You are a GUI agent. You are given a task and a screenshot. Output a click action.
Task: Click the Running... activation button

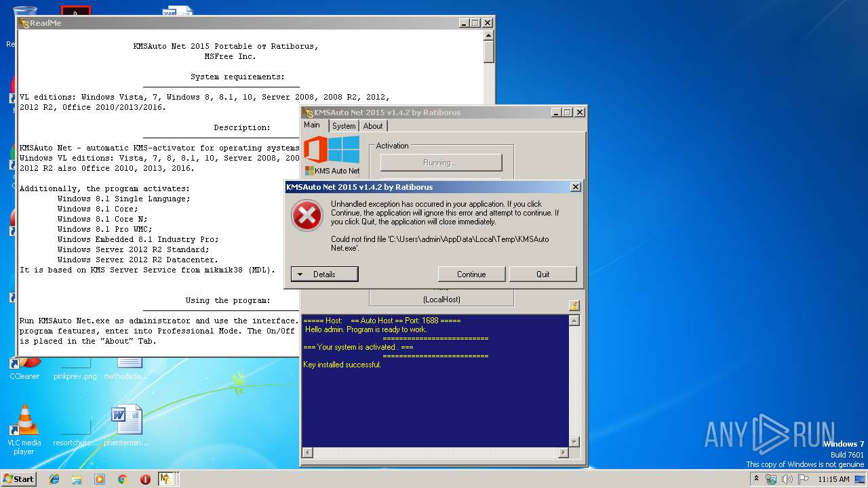441,163
